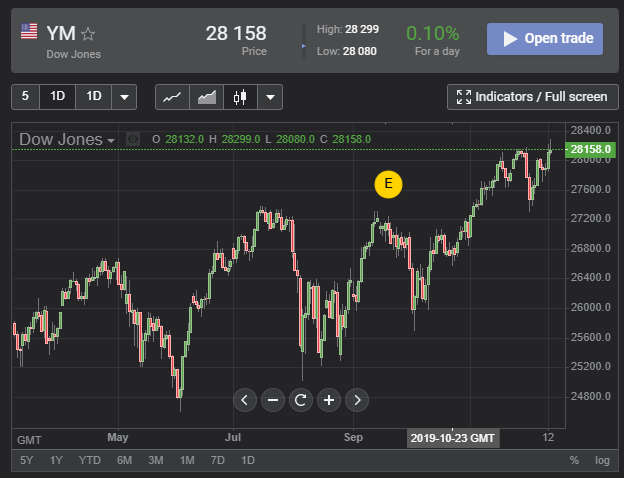The image size is (624, 478).
Task: Select the line chart type icon
Action: point(172,97)
